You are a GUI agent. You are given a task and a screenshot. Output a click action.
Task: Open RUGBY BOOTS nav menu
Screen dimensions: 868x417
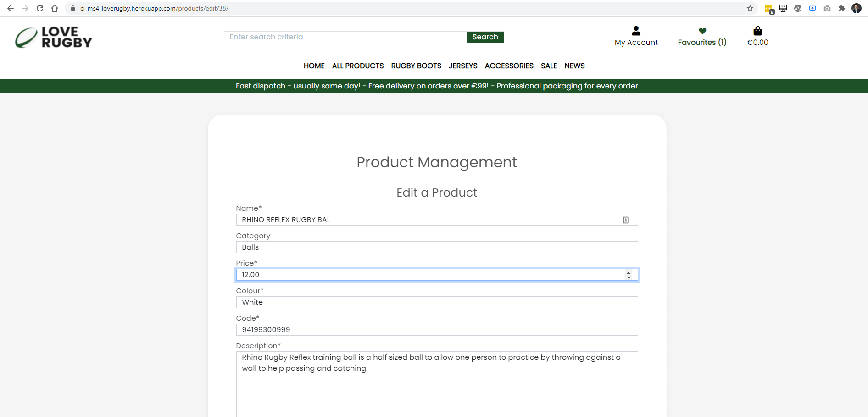(416, 66)
